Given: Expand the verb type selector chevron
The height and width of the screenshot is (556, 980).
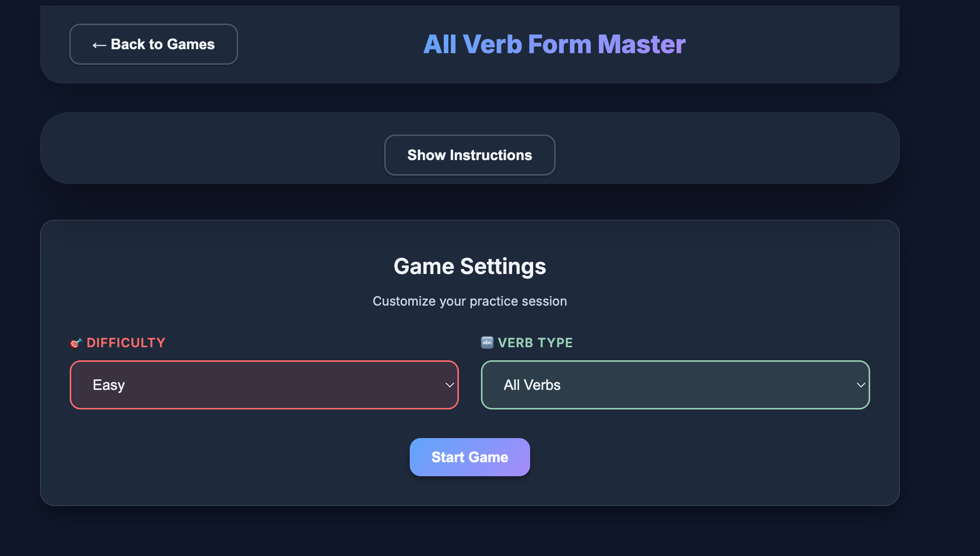Looking at the screenshot, I should (861, 385).
